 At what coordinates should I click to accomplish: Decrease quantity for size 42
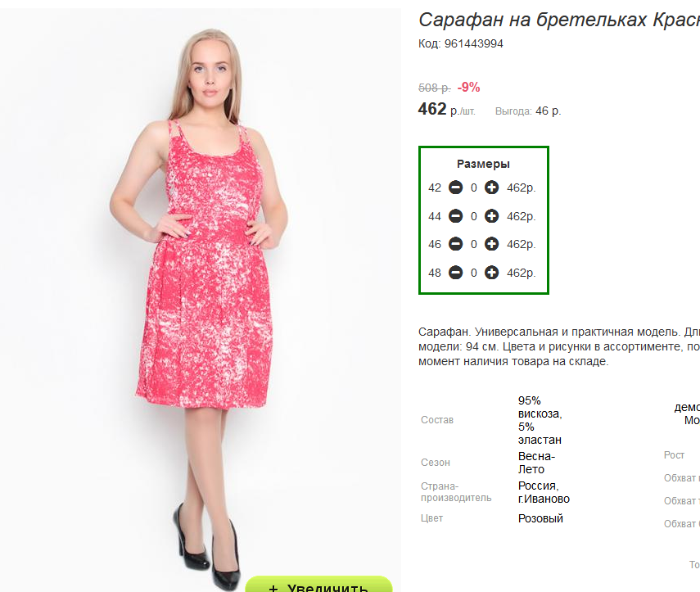(x=455, y=188)
